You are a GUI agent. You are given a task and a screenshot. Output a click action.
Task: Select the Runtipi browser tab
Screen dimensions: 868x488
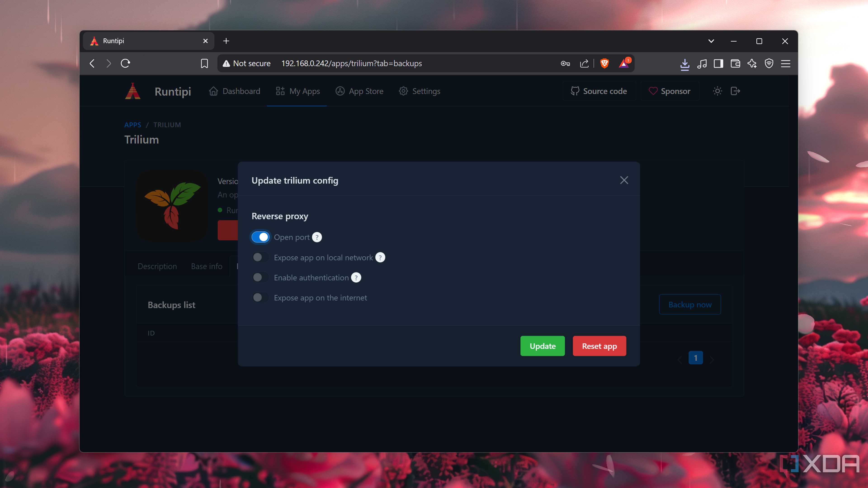(x=148, y=41)
